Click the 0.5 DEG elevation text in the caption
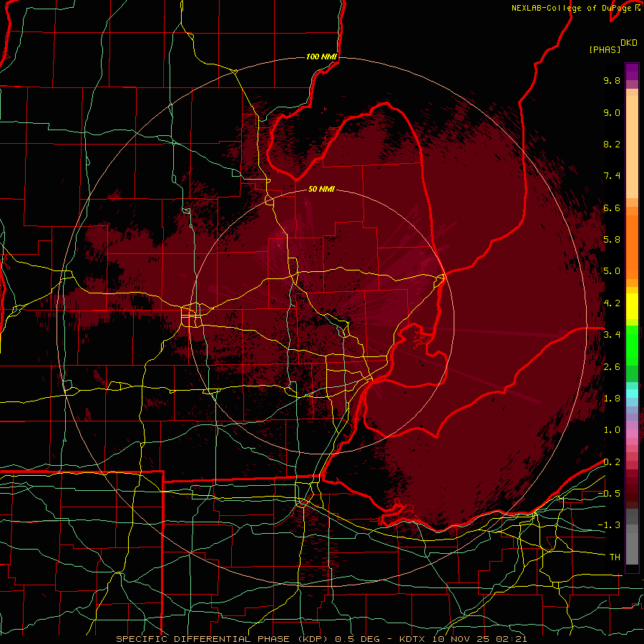The image size is (644, 644). pyautogui.click(x=358, y=639)
